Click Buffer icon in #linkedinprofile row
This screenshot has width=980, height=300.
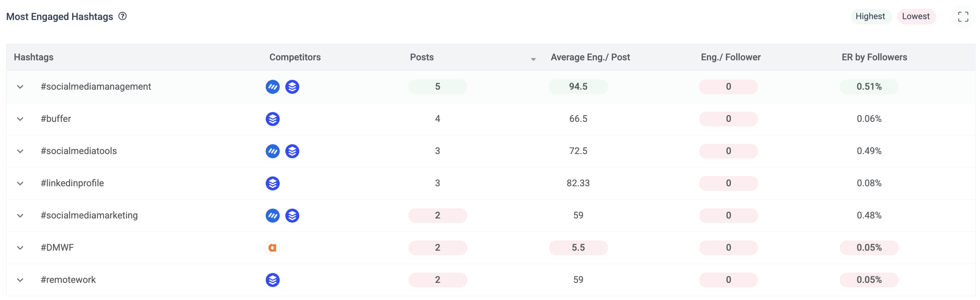point(273,183)
